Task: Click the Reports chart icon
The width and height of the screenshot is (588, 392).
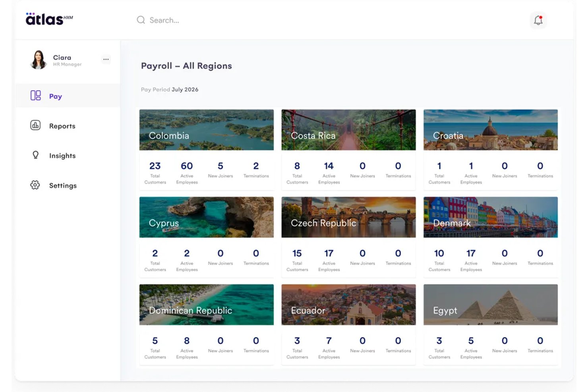Action: (35, 126)
